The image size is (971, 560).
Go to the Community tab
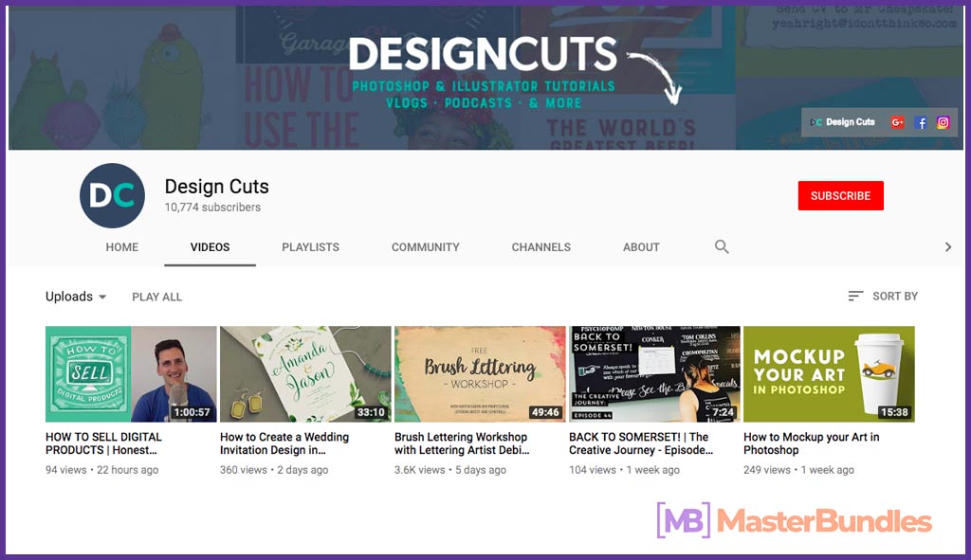click(426, 247)
